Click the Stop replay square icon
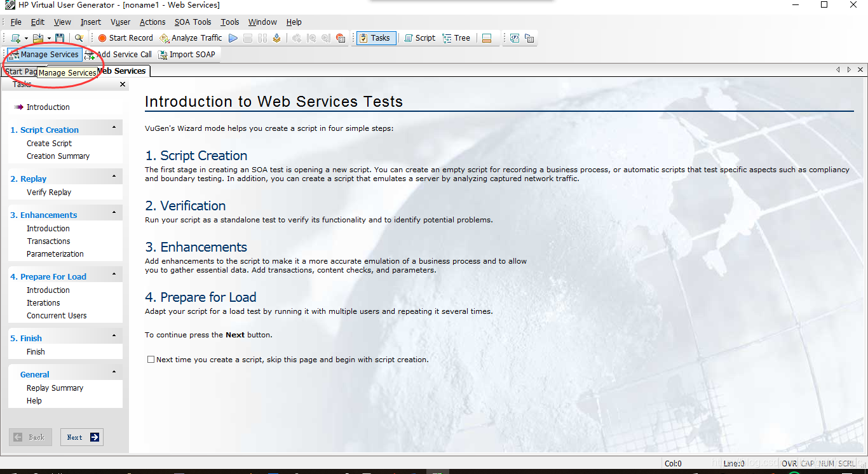 (x=248, y=38)
